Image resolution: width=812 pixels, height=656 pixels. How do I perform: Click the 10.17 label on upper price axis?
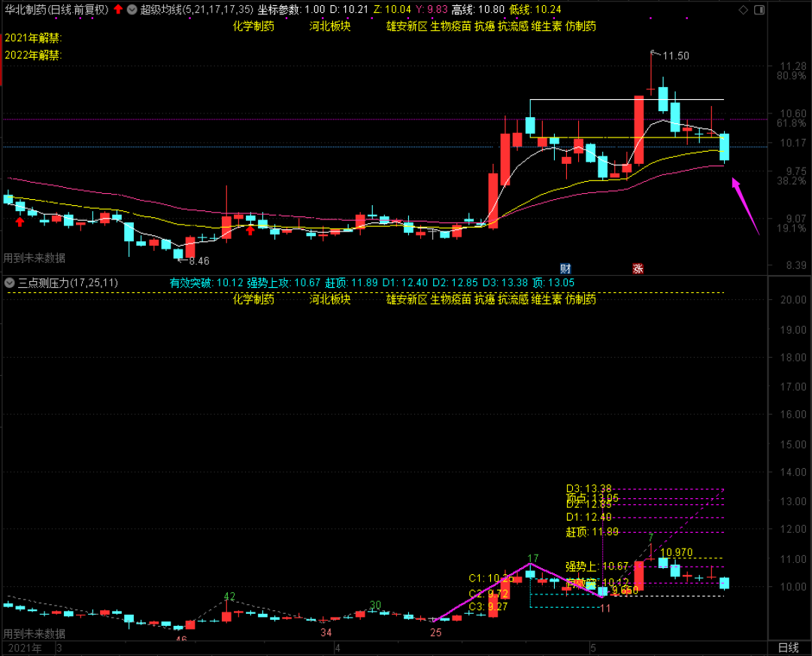(x=793, y=143)
